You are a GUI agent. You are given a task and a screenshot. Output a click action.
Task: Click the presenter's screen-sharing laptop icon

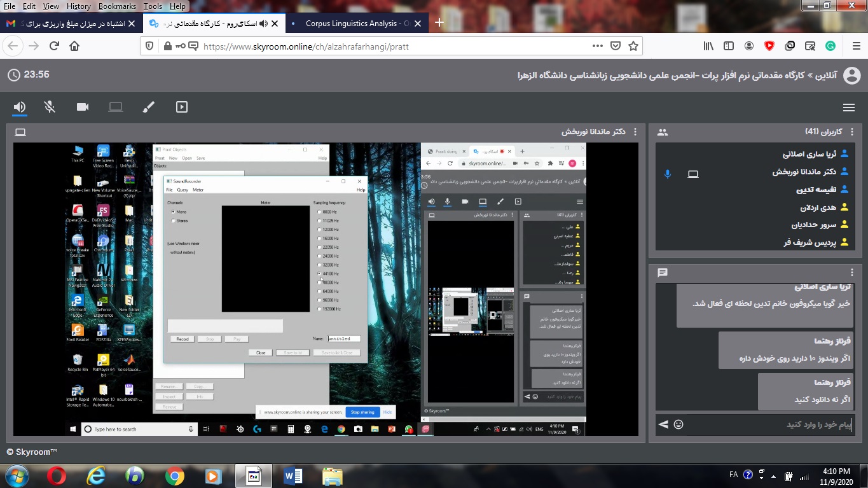pos(693,174)
